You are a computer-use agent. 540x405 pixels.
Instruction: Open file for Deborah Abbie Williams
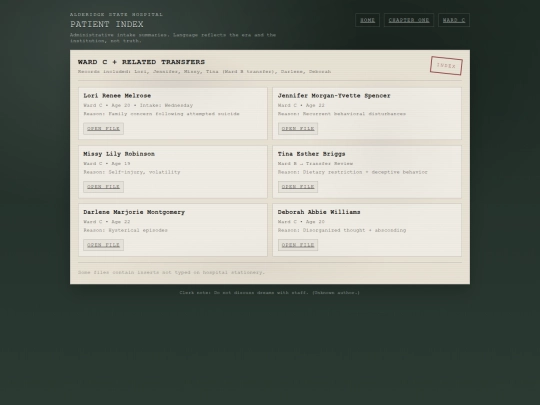click(298, 245)
